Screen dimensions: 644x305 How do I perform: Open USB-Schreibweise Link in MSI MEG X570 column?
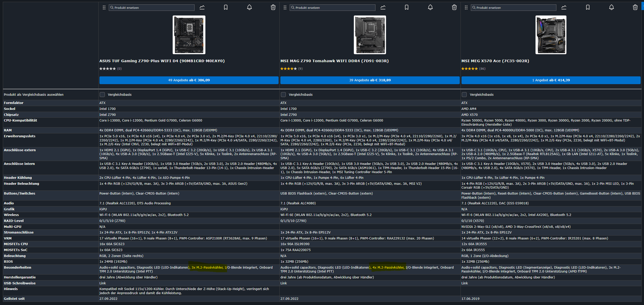[x=464, y=283]
